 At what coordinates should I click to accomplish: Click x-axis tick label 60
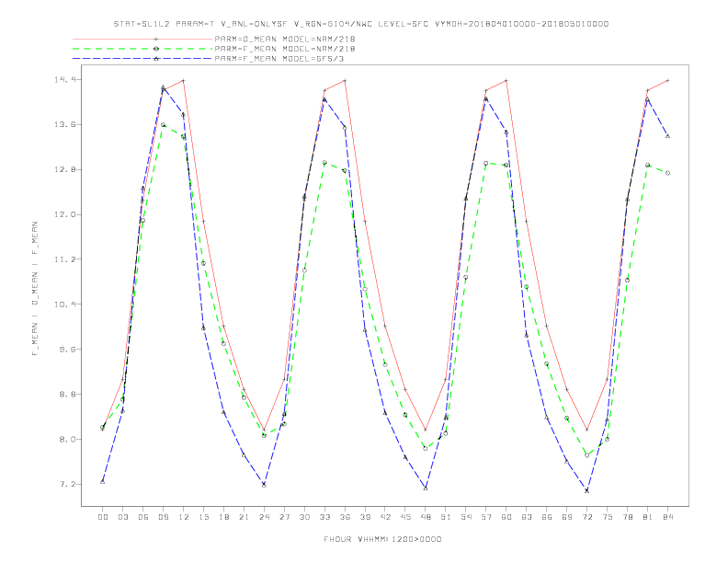[506, 517]
